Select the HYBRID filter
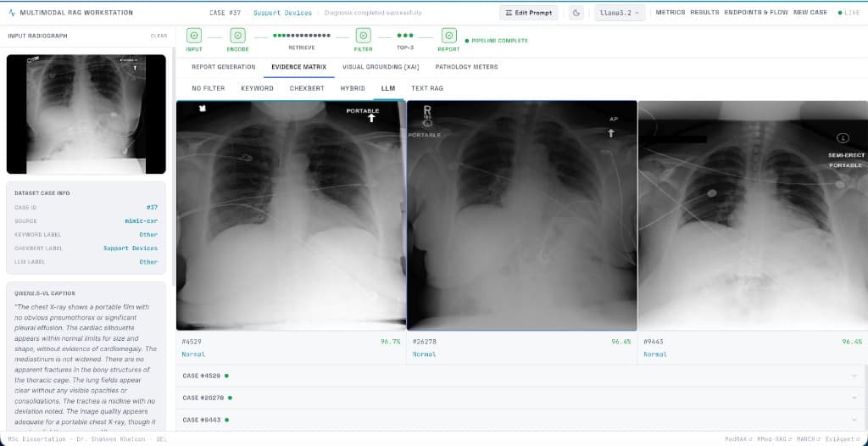Viewport: 868px width, 446px height. [353, 88]
